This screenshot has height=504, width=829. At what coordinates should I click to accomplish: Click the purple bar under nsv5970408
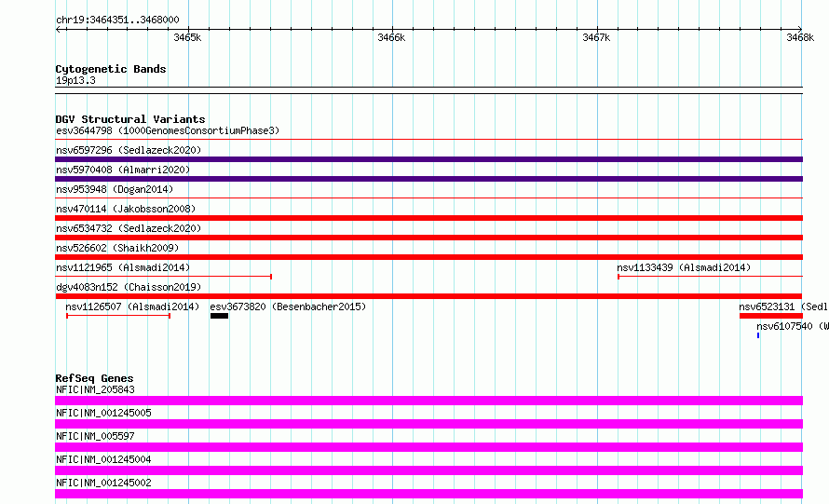[x=428, y=179]
